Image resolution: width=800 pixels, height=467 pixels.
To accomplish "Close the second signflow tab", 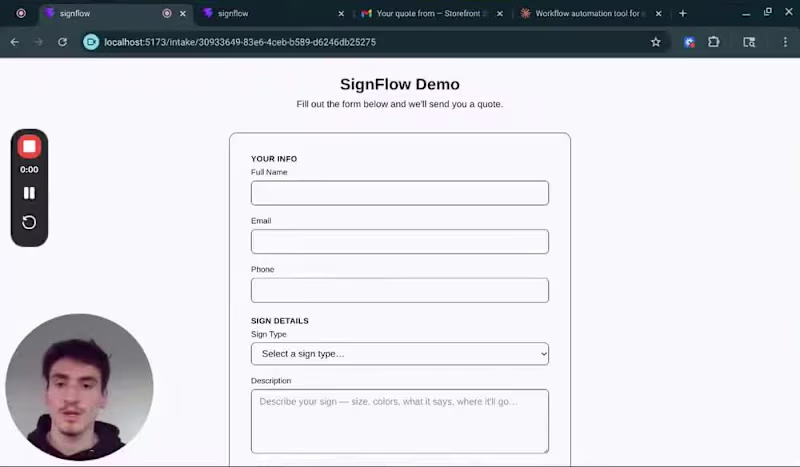I will point(341,13).
